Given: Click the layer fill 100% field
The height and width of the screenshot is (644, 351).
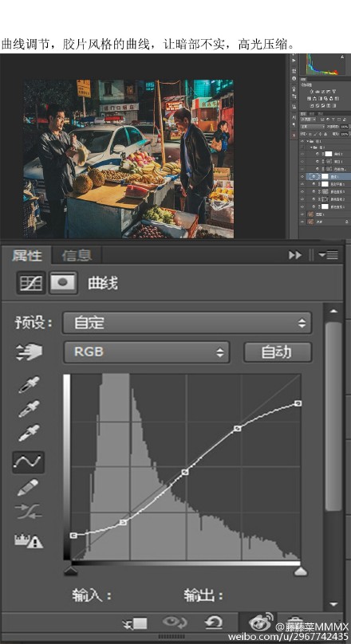Looking at the screenshot, I should click(345, 135).
